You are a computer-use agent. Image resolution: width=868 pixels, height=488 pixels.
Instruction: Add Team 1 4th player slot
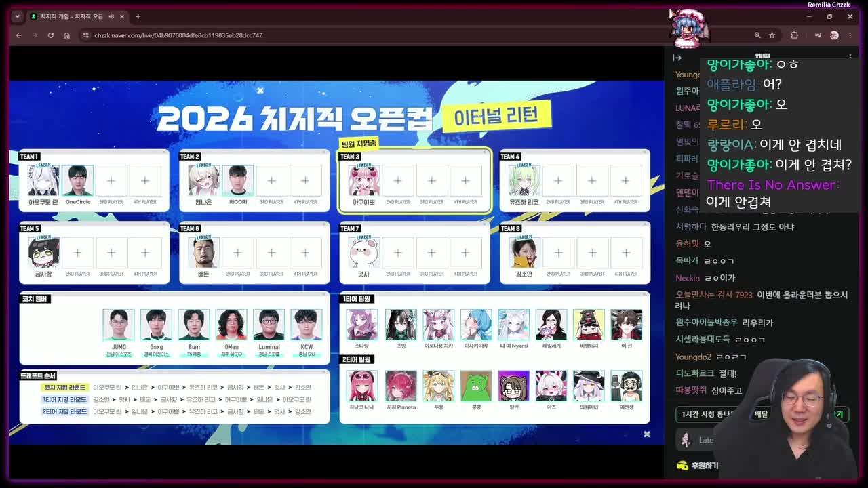tap(145, 180)
